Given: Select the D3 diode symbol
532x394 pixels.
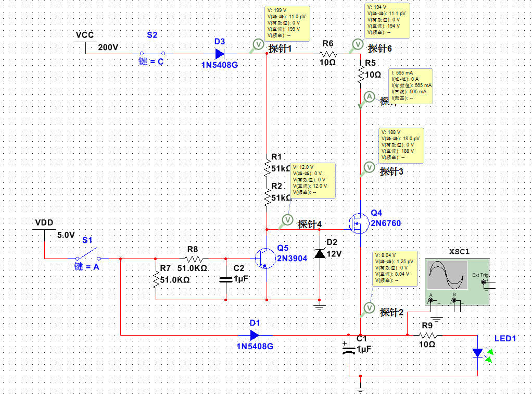Looking at the screenshot, I should (x=220, y=54).
